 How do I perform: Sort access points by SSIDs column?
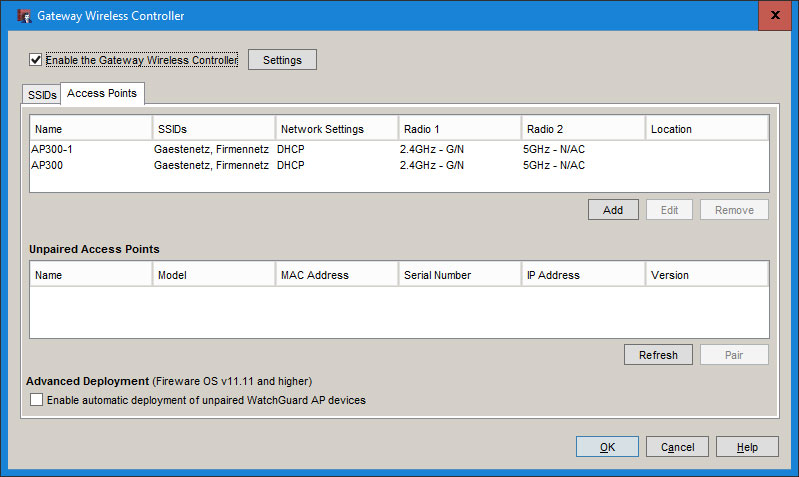pyautogui.click(x=213, y=129)
